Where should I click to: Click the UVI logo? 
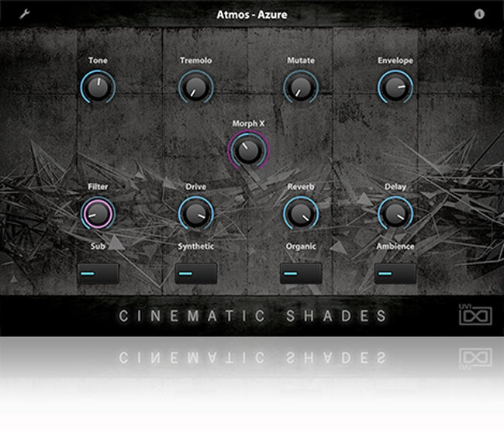[x=475, y=315]
